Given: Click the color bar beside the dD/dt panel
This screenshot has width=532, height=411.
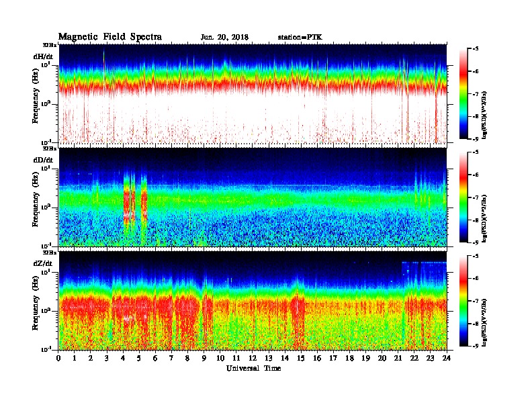Looking at the screenshot, I should click(463, 197).
